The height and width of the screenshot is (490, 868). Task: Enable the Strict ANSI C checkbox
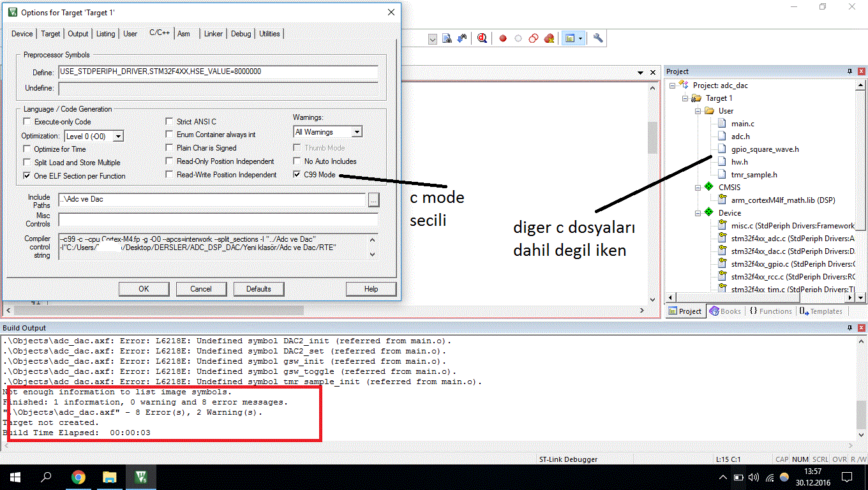[x=169, y=121]
